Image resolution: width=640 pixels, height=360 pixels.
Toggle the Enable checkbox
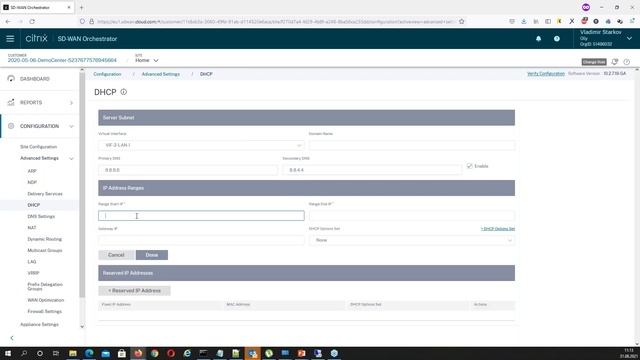point(469,166)
